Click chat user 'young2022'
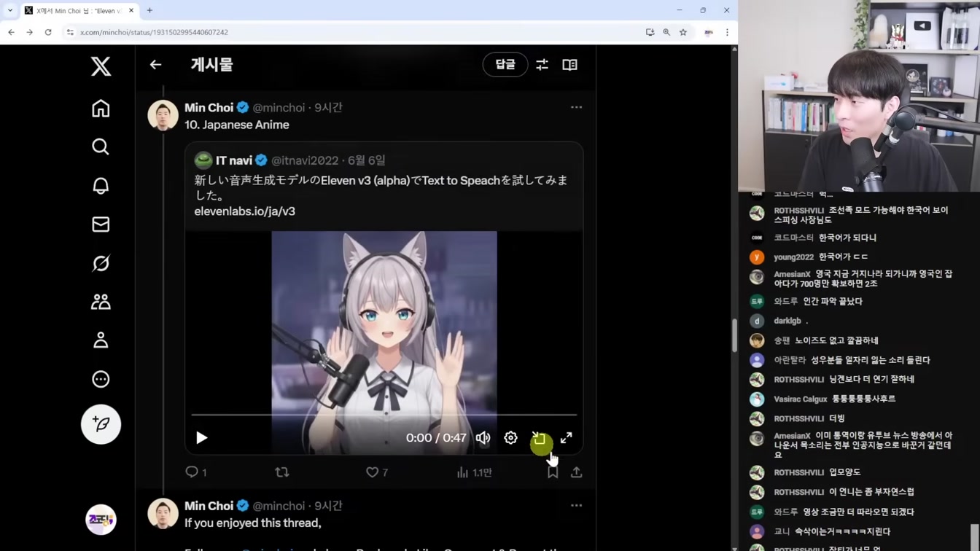 (x=793, y=257)
